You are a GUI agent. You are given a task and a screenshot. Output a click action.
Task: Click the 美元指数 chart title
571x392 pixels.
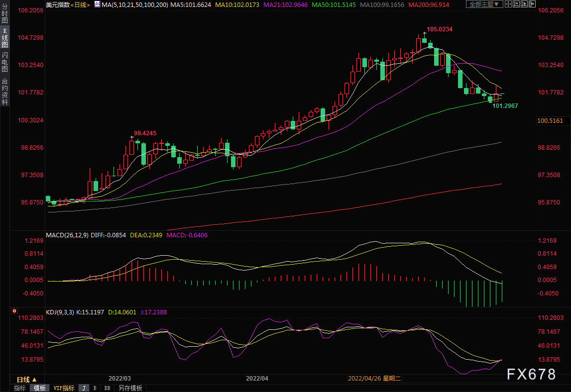click(x=58, y=5)
